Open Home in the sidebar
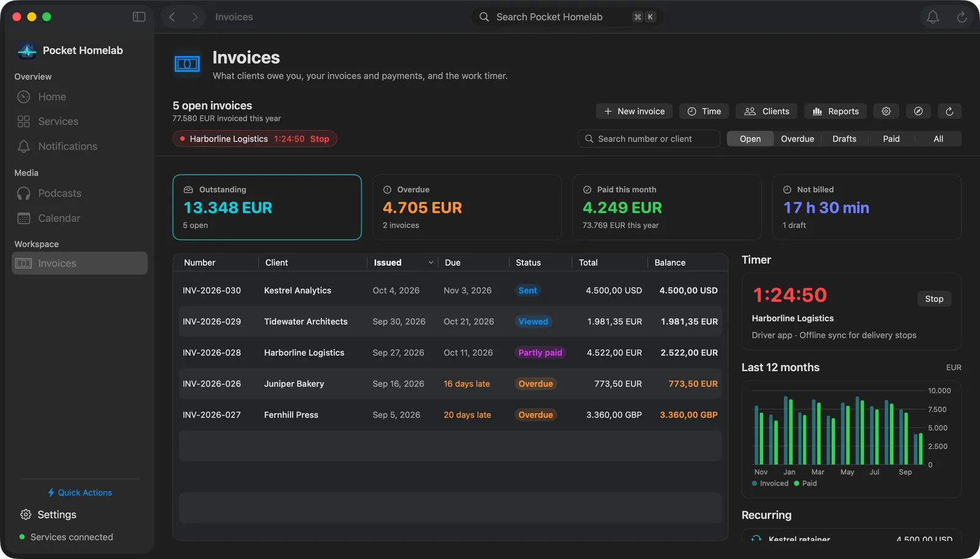Screen dimensions: 980x559 click(80, 97)
